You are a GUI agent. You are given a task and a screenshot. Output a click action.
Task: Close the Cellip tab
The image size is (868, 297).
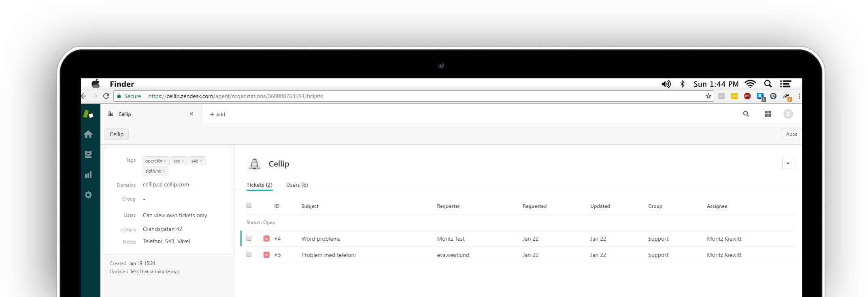click(x=191, y=114)
